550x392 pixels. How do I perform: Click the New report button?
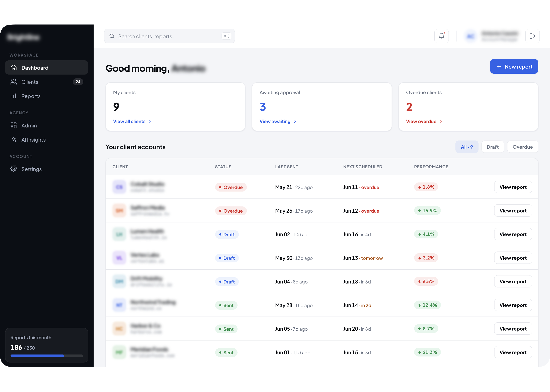click(514, 66)
